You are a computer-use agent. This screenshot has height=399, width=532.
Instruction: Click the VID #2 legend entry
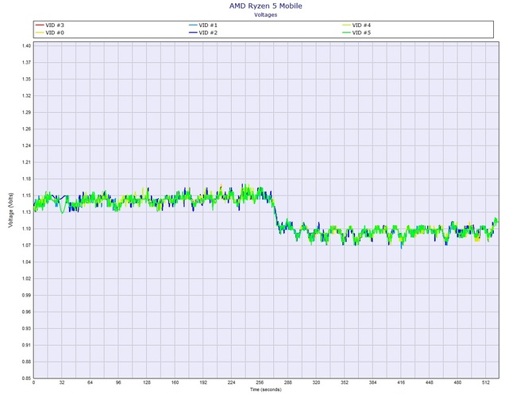point(203,33)
